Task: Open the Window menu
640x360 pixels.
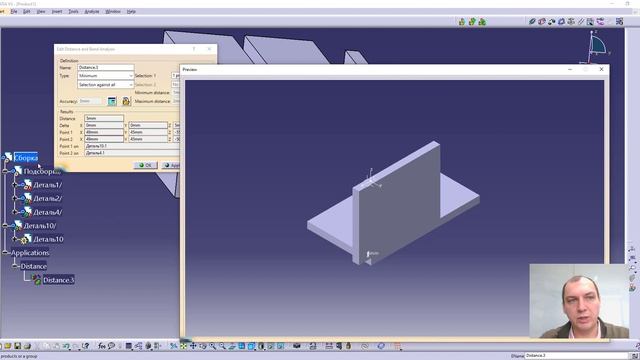Action: click(x=113, y=11)
